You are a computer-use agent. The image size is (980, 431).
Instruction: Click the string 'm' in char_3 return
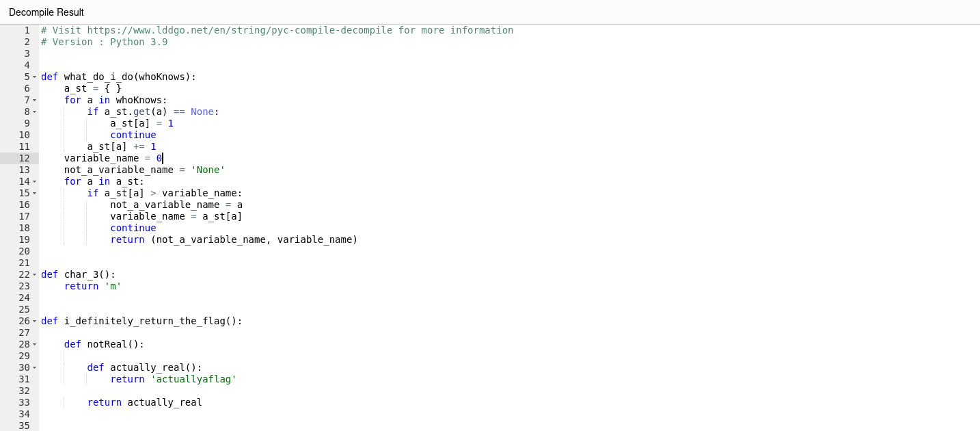pos(113,286)
